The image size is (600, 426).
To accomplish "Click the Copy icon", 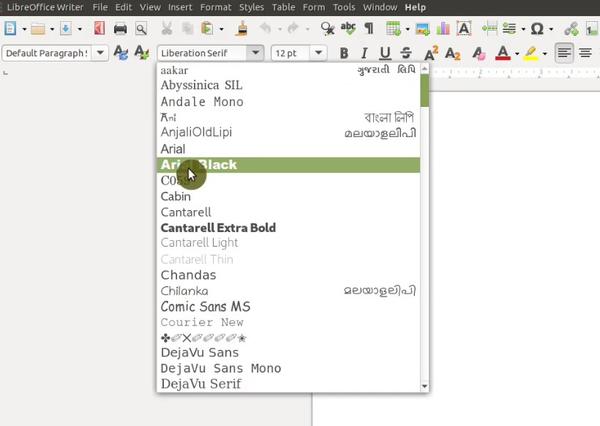I will [188, 29].
